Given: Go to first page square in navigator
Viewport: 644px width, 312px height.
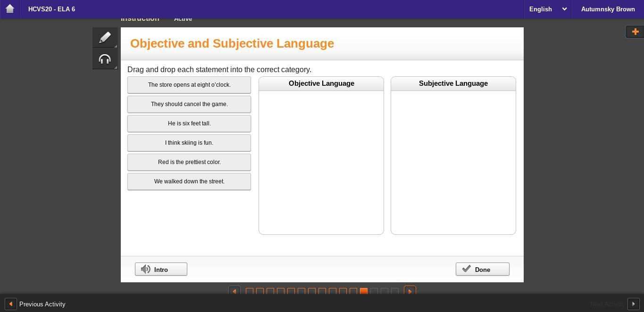Looking at the screenshot, I should (x=250, y=291).
